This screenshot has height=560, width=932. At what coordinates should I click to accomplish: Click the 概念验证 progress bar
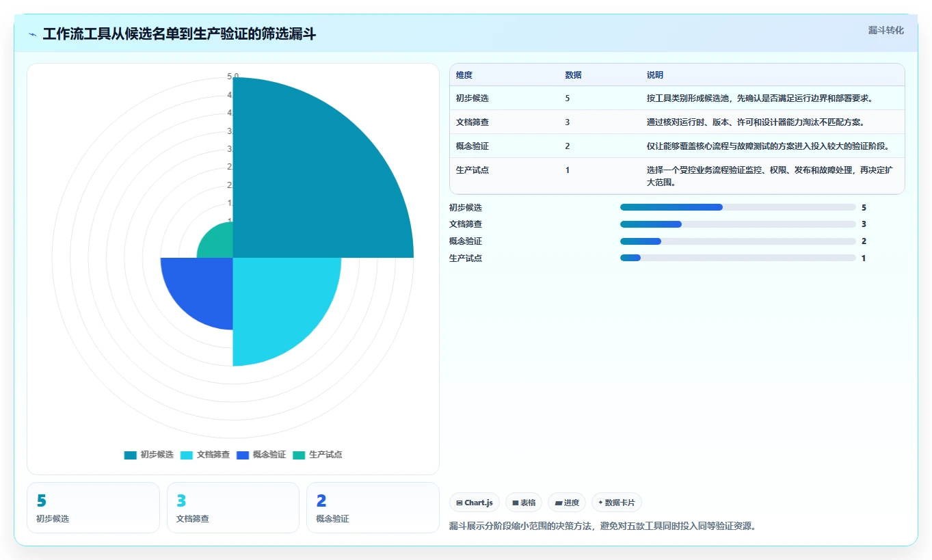(x=738, y=241)
